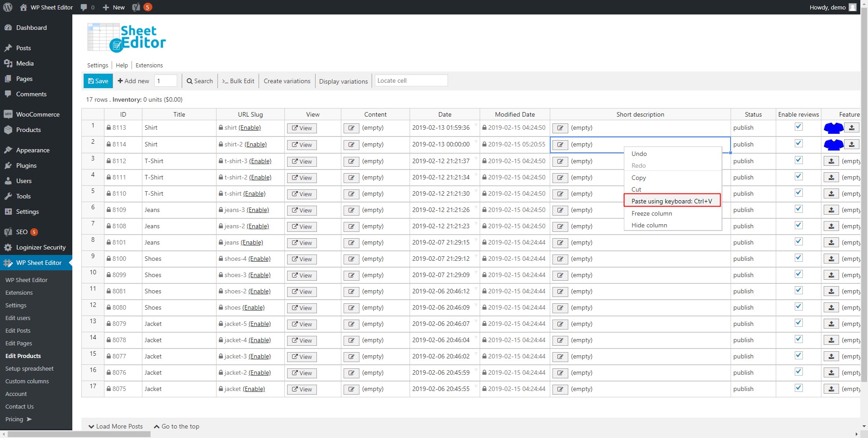Uncheck Enable reviews for row 1
The height and width of the screenshot is (438, 868).
coord(798,127)
